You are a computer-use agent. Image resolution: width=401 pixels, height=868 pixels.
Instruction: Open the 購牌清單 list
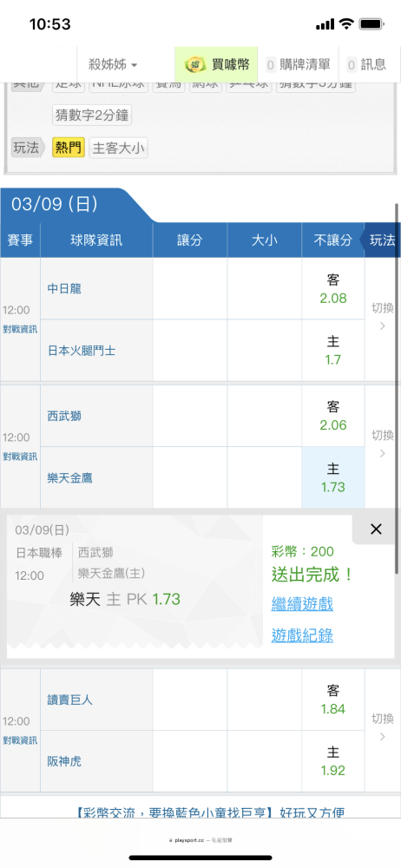(298, 64)
